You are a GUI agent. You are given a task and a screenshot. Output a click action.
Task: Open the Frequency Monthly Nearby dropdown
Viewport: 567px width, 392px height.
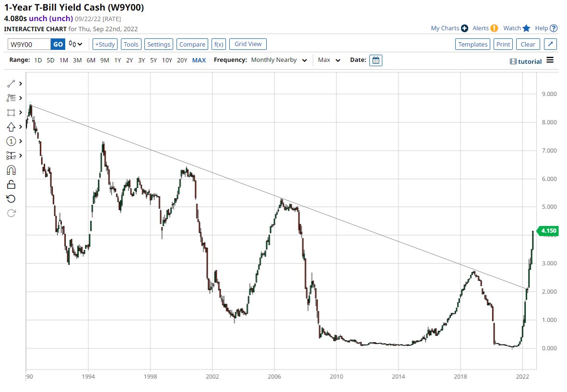click(x=279, y=60)
